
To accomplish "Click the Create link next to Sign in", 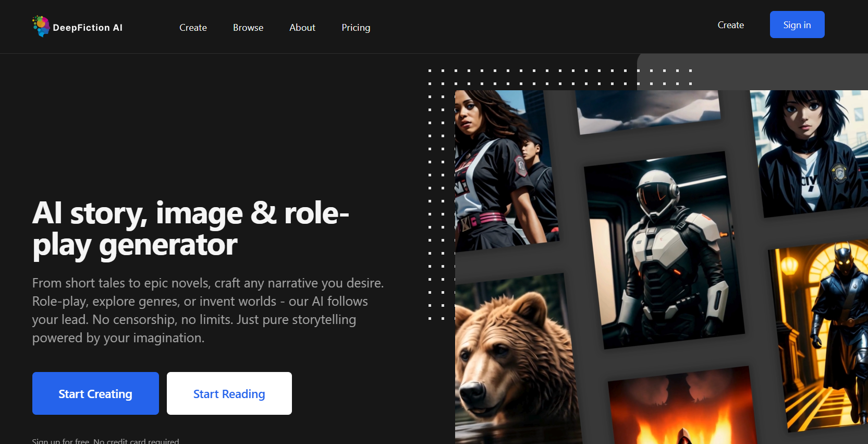I will pyautogui.click(x=730, y=25).
